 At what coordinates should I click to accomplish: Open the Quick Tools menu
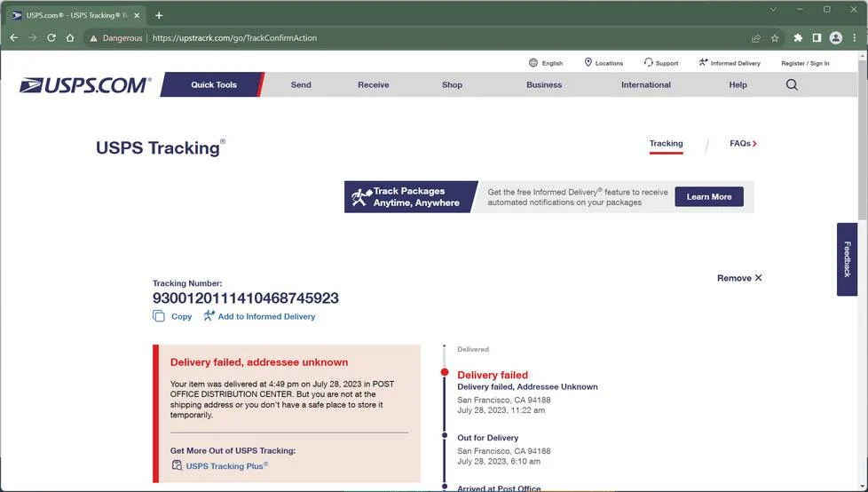coord(214,84)
